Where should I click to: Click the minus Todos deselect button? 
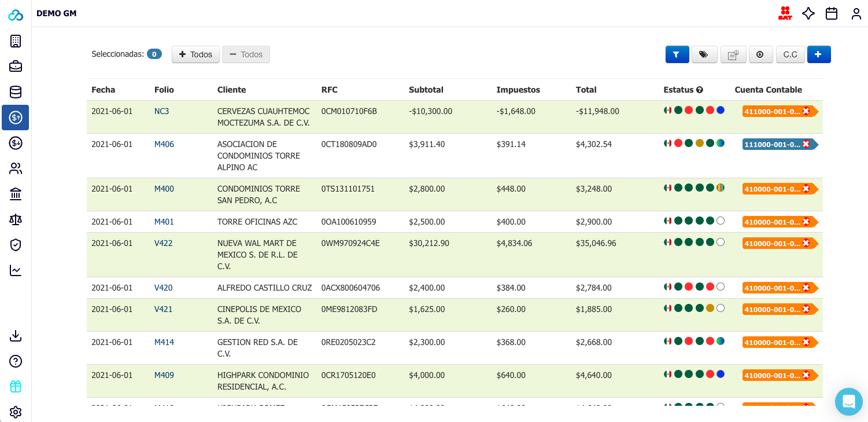pyautogui.click(x=246, y=54)
